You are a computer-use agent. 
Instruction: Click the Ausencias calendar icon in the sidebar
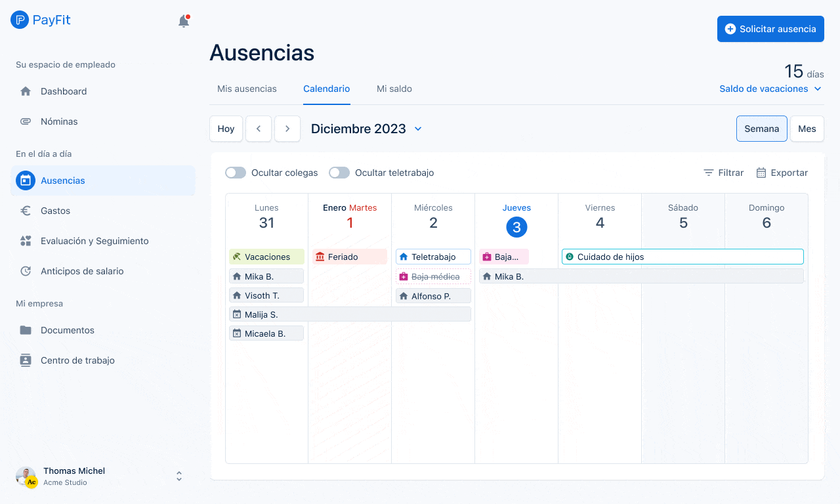point(25,180)
